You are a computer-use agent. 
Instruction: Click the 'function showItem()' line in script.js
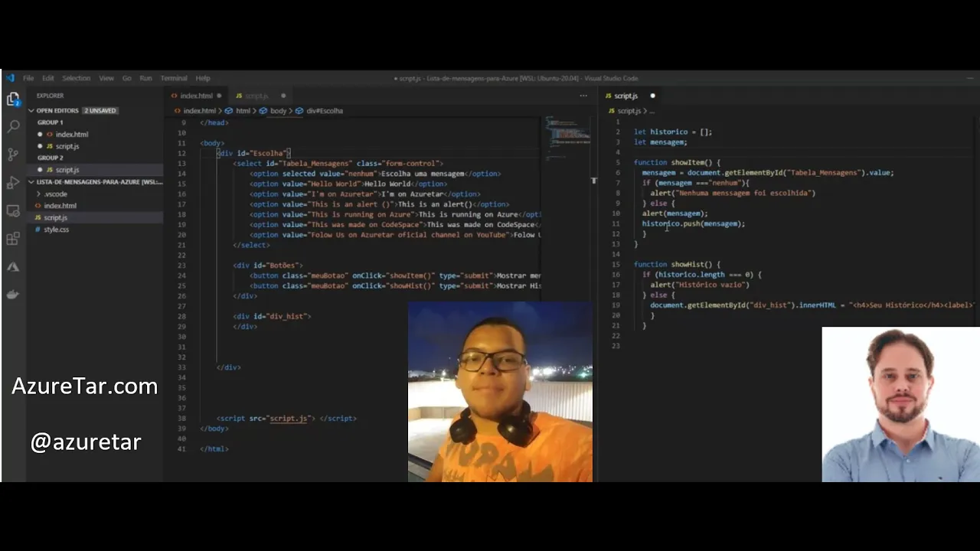click(x=677, y=162)
